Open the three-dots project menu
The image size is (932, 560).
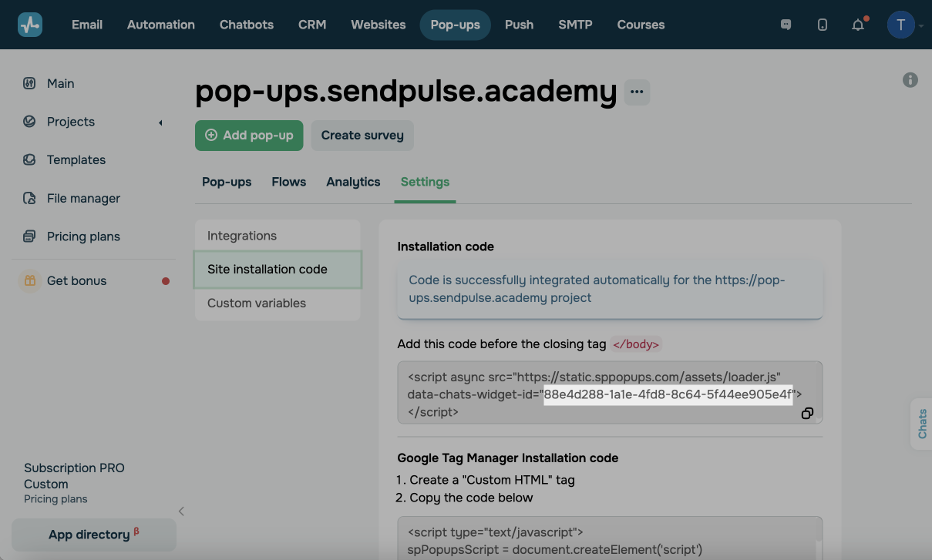[x=637, y=92]
